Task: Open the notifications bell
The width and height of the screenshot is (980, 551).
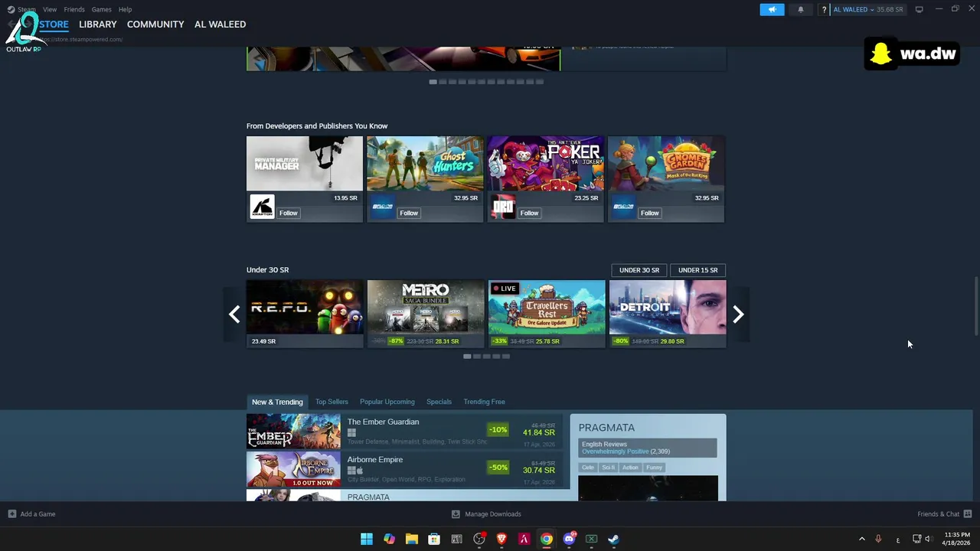Action: [x=801, y=9]
